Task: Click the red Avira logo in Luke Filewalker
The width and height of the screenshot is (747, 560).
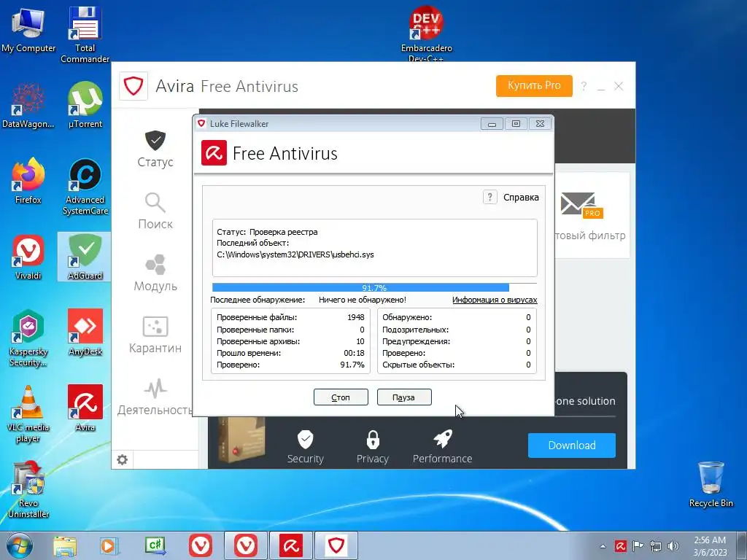Action: (214, 153)
